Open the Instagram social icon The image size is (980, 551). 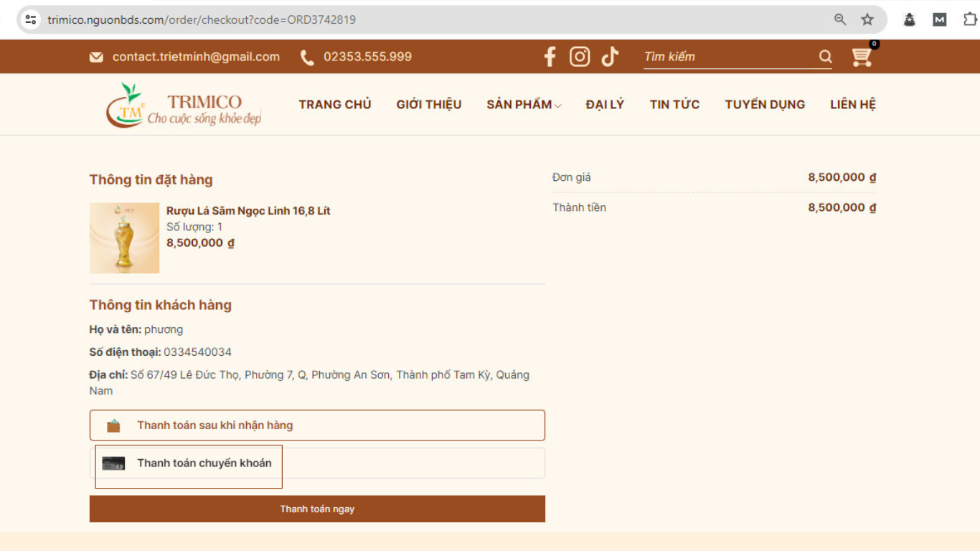[x=580, y=56]
